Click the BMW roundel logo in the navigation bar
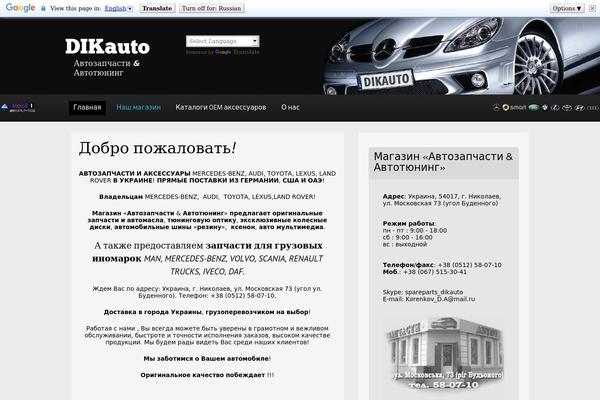 point(545,107)
